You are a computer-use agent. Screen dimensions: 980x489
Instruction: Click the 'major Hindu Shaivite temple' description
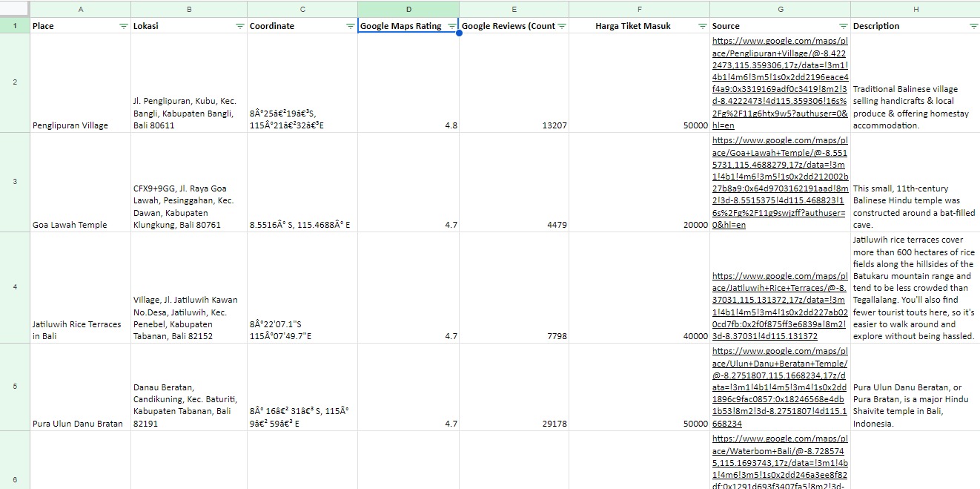916,387
